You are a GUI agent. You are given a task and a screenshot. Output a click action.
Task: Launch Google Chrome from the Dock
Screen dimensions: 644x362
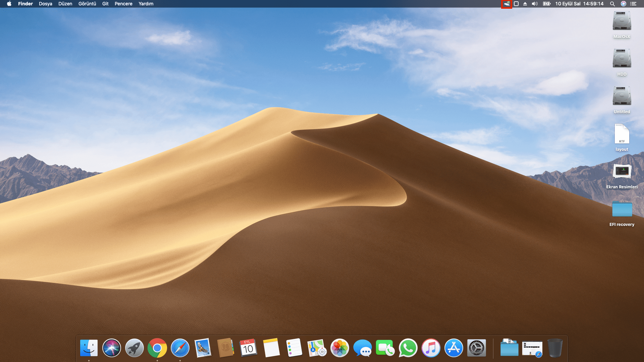coord(157,348)
